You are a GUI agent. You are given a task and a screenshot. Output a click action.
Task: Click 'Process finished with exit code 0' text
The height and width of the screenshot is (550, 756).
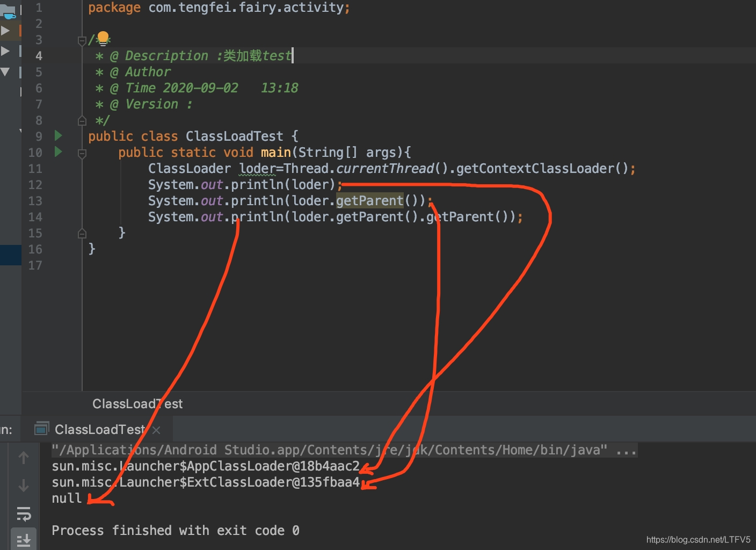[176, 531]
